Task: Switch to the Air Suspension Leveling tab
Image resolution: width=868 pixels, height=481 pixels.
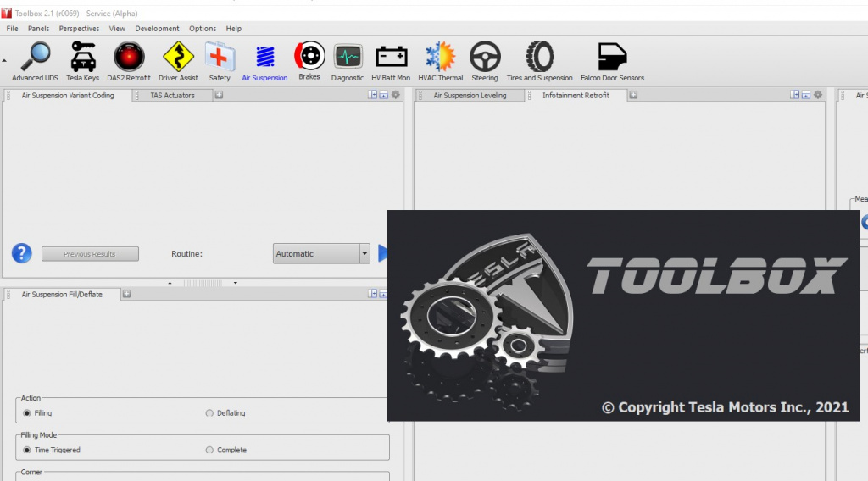Action: tap(470, 95)
